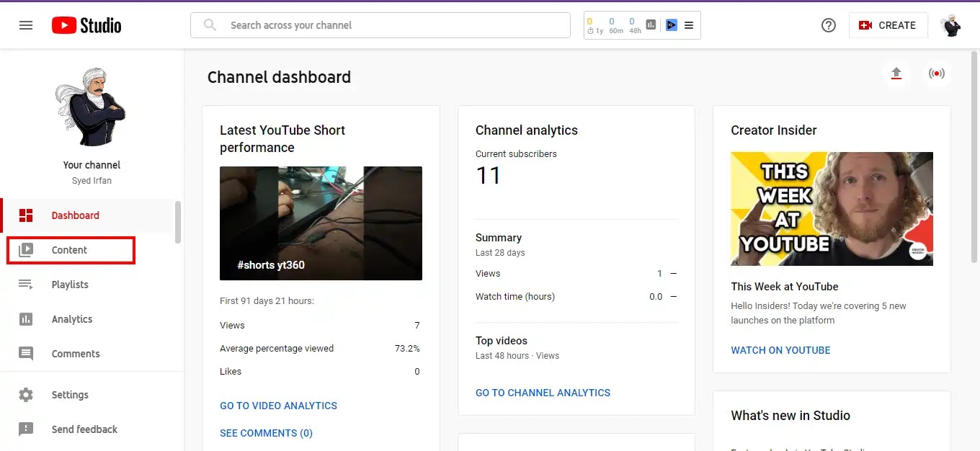This screenshot has height=451, width=980.
Task: Open the Comments menu item
Action: 87,354
